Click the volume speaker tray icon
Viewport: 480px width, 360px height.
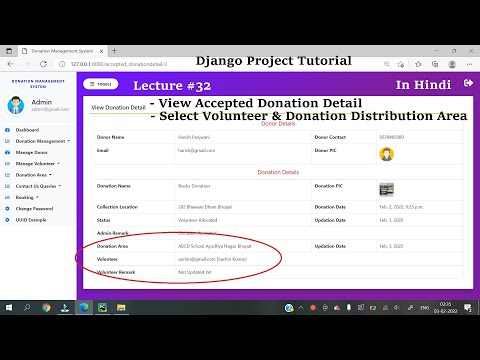(x=397, y=308)
